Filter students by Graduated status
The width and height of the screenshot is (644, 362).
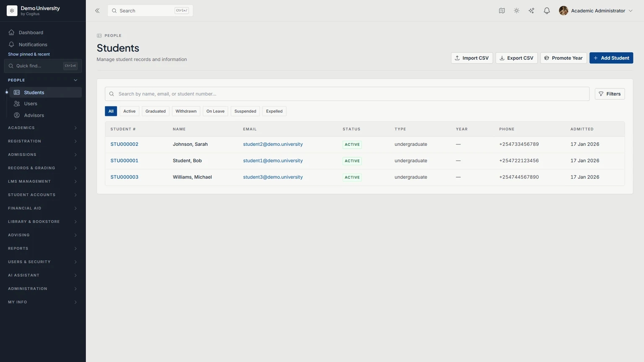156,111
